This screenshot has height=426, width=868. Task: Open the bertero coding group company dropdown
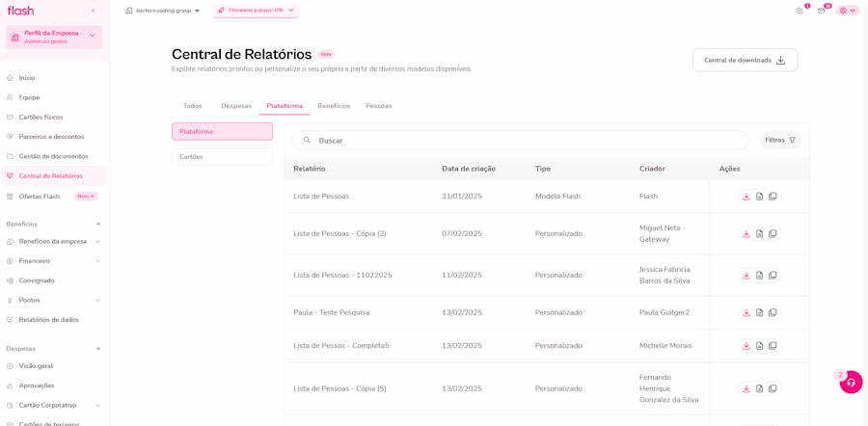tap(163, 11)
